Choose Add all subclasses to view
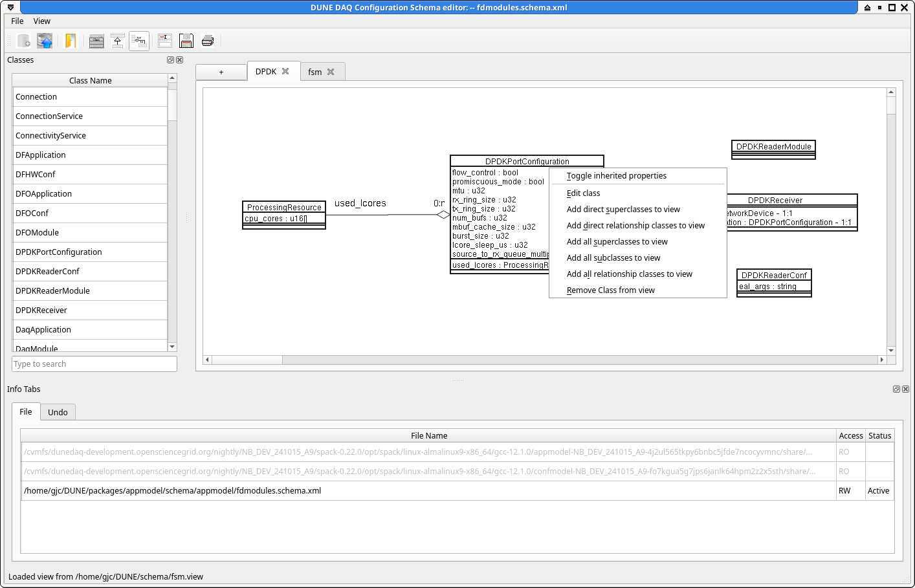This screenshot has width=915, height=588. click(x=637, y=258)
